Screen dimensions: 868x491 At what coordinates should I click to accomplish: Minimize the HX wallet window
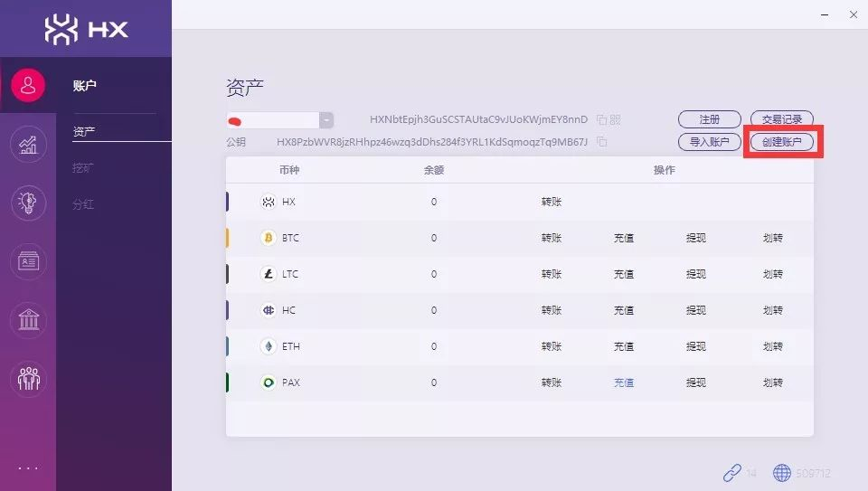825,15
